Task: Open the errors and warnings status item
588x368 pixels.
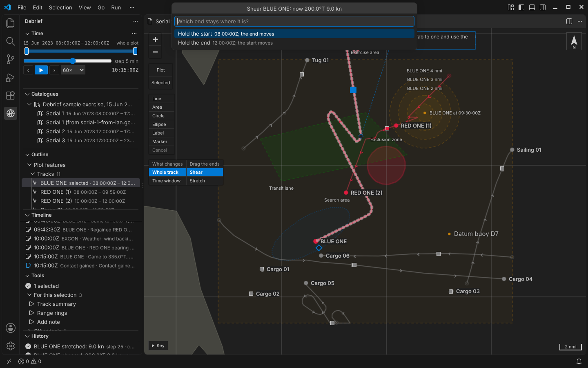Action: tap(30, 361)
